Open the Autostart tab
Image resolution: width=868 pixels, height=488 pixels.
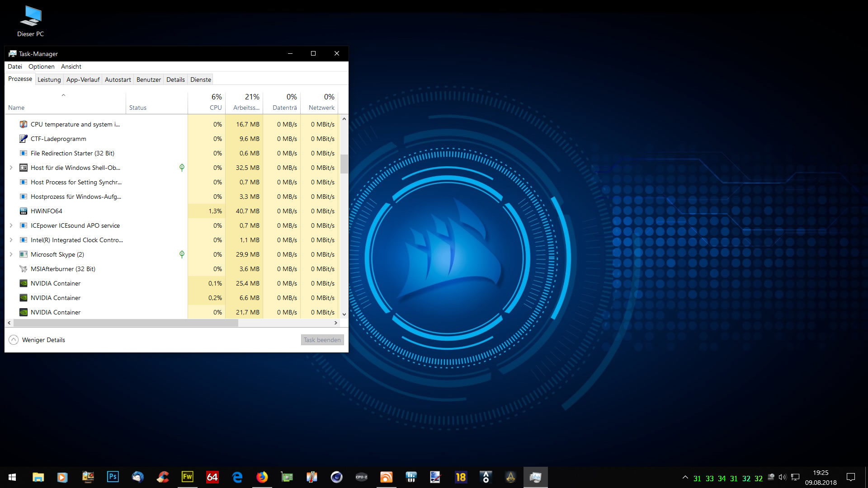point(118,80)
